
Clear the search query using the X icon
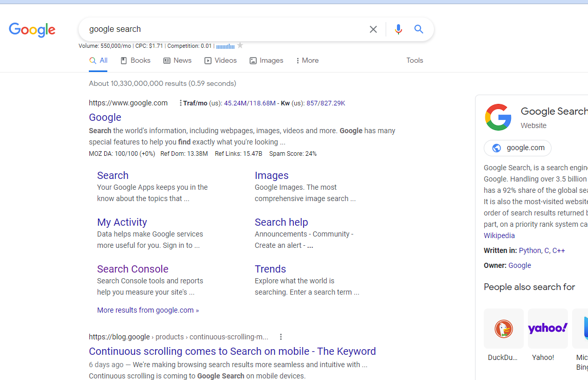(x=373, y=29)
